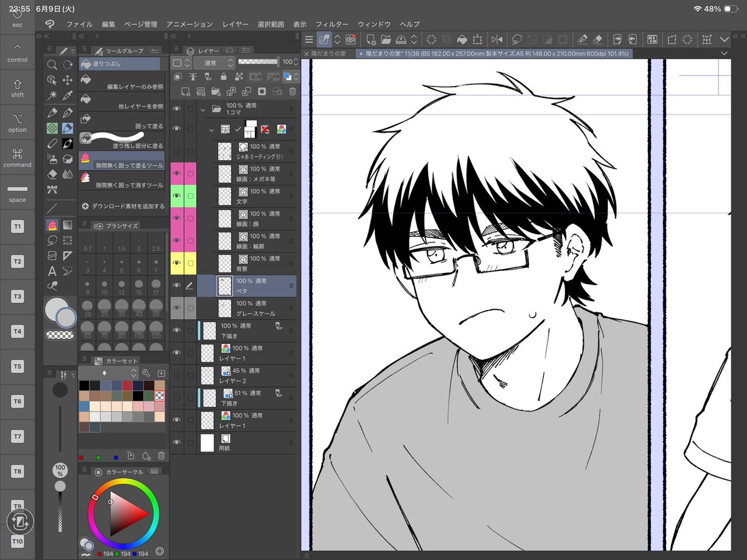
Task: Delete color from color set trash icon
Action: click(x=161, y=456)
